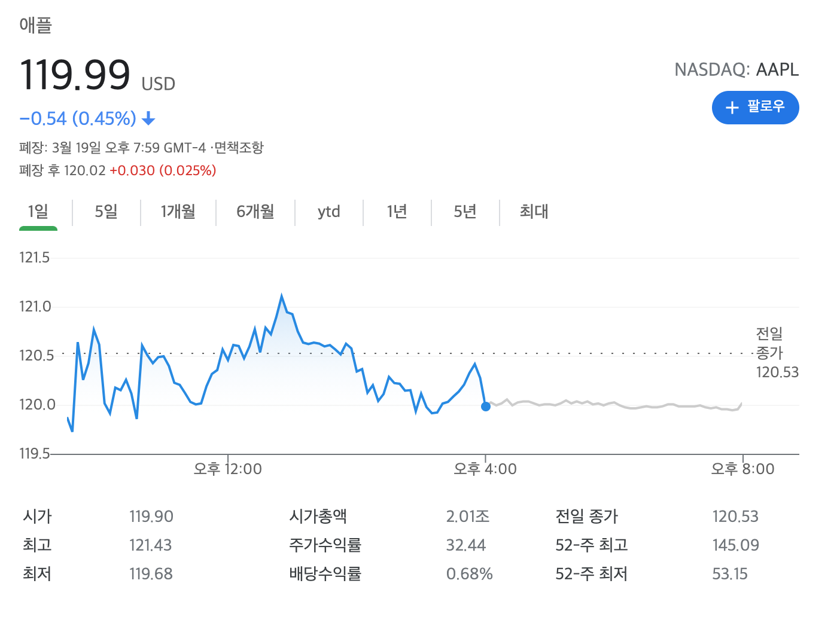
Task: Click the 52-주 최고 value 145.09
Action: coord(735,545)
